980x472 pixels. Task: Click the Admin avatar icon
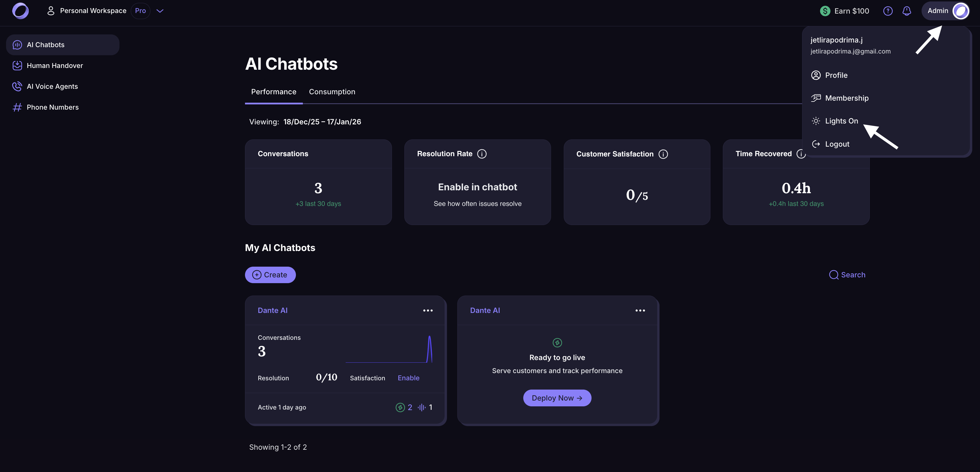click(x=960, y=11)
